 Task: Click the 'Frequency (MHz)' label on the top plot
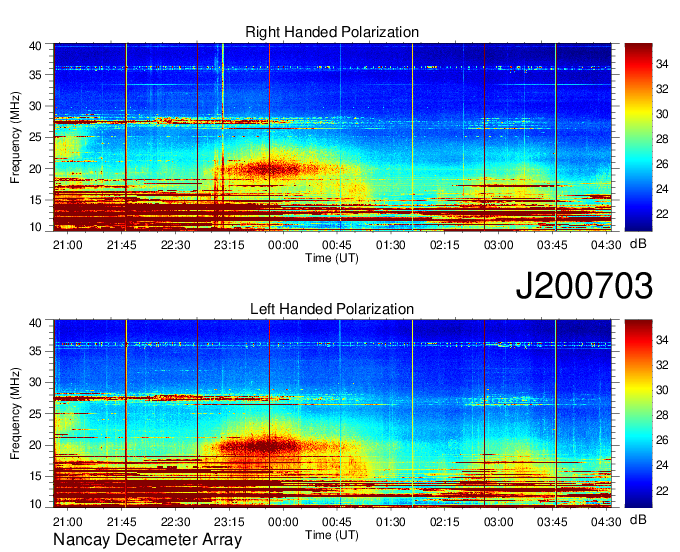(x=15, y=137)
